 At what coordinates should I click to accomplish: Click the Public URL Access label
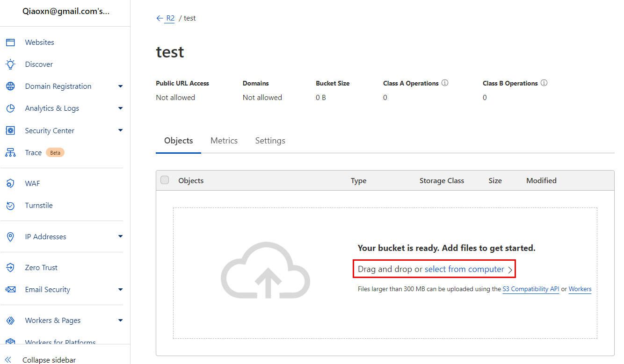182,83
